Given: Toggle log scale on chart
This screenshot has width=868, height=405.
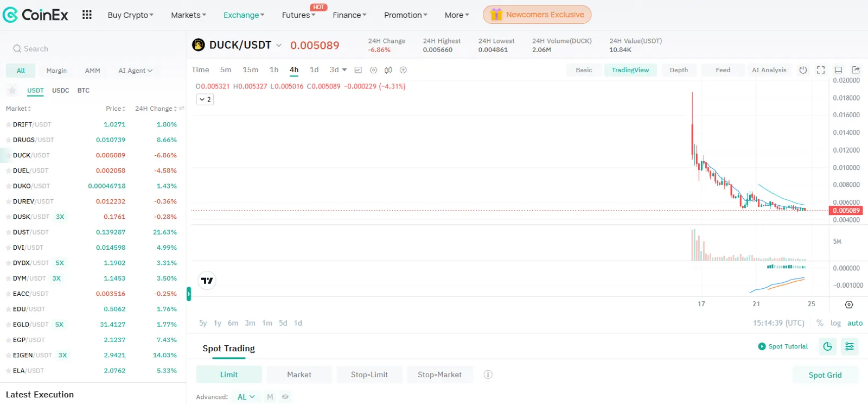Looking at the screenshot, I should point(835,323).
